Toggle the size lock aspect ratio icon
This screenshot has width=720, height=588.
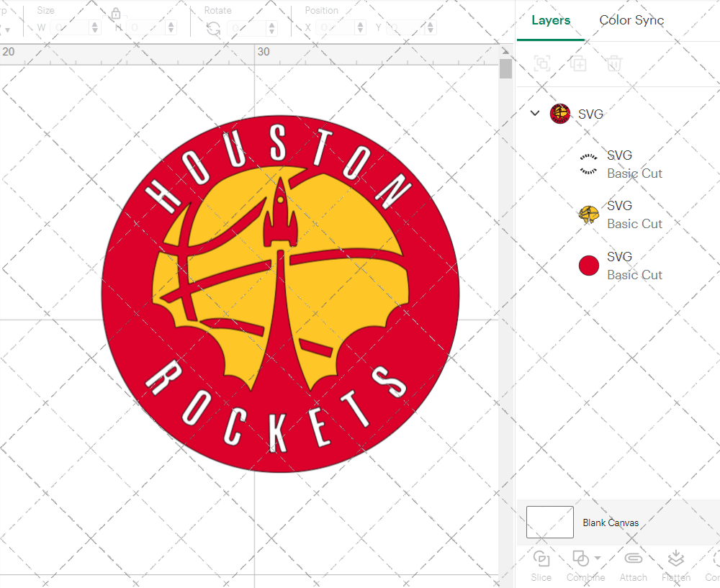pos(116,13)
